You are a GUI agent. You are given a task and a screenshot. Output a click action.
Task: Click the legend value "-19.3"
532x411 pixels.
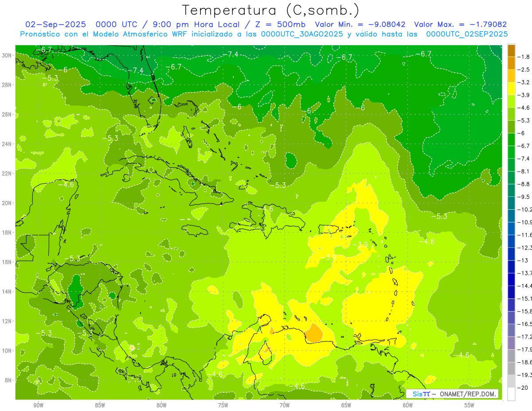(x=525, y=375)
